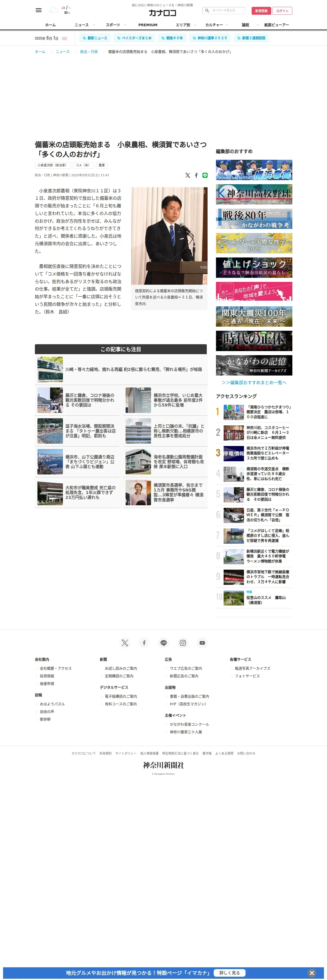Open the 値上げショック banner

[x=254, y=267]
